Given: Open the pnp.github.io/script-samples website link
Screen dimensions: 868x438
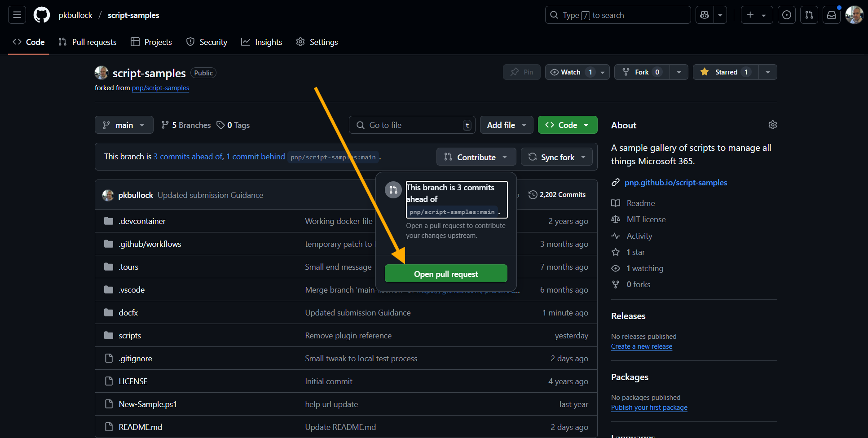Looking at the screenshot, I should [x=675, y=183].
